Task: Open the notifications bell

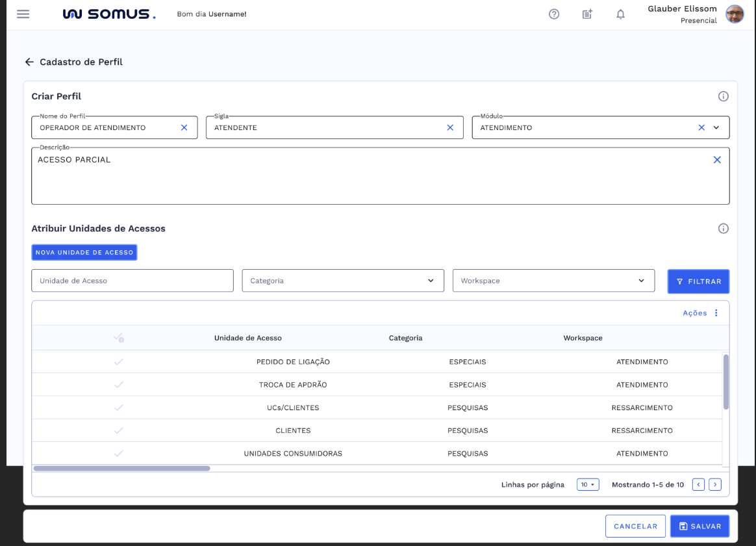Action: 620,14
